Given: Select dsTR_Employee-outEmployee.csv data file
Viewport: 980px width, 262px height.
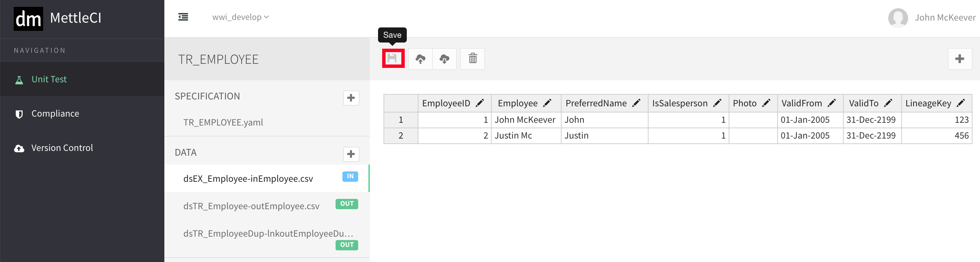Looking at the screenshot, I should pos(251,206).
